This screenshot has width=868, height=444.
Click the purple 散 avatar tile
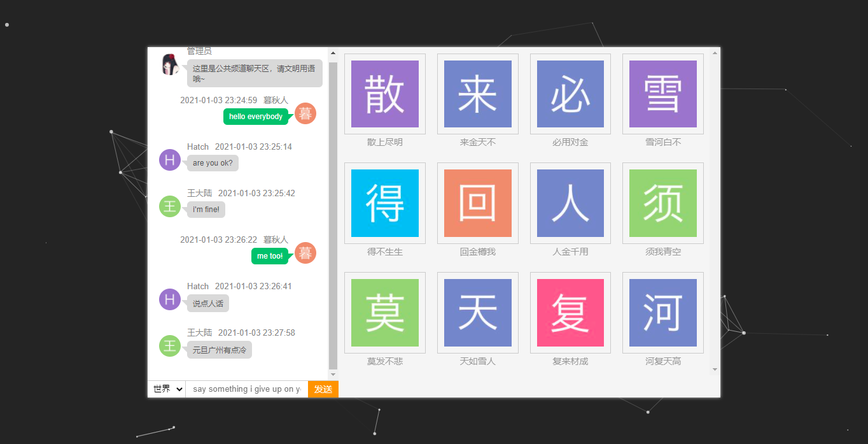384,94
